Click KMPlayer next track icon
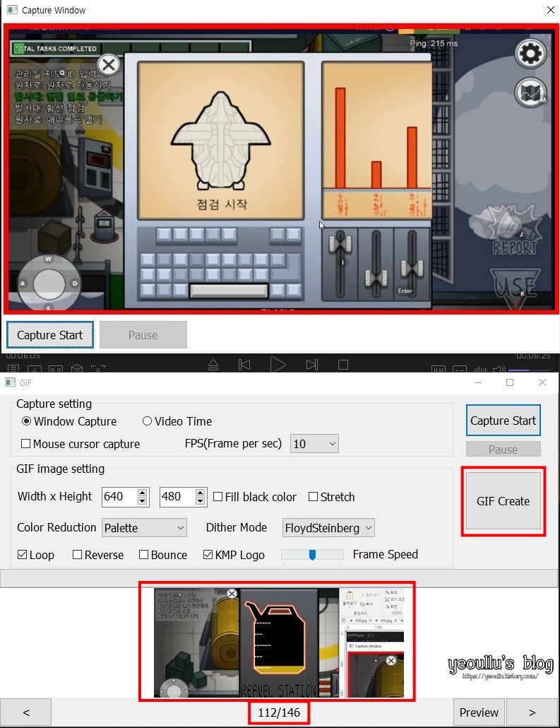This screenshot has height=728, width=560. click(312, 365)
